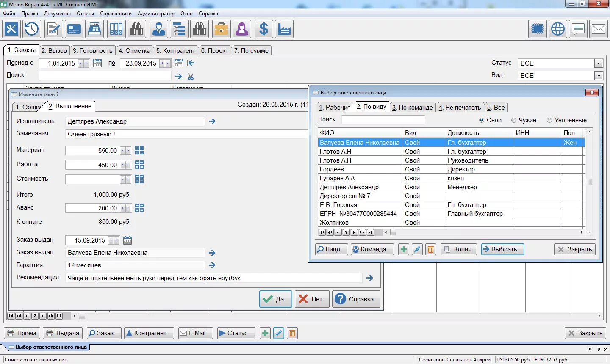Select row Гордеев in persons list
Viewport: 610px width, 364px height.
pos(452,169)
